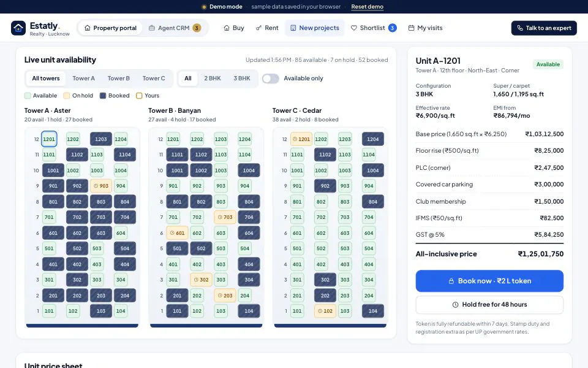Switch to the Tower B tab
The width and height of the screenshot is (588, 368).
tap(118, 79)
